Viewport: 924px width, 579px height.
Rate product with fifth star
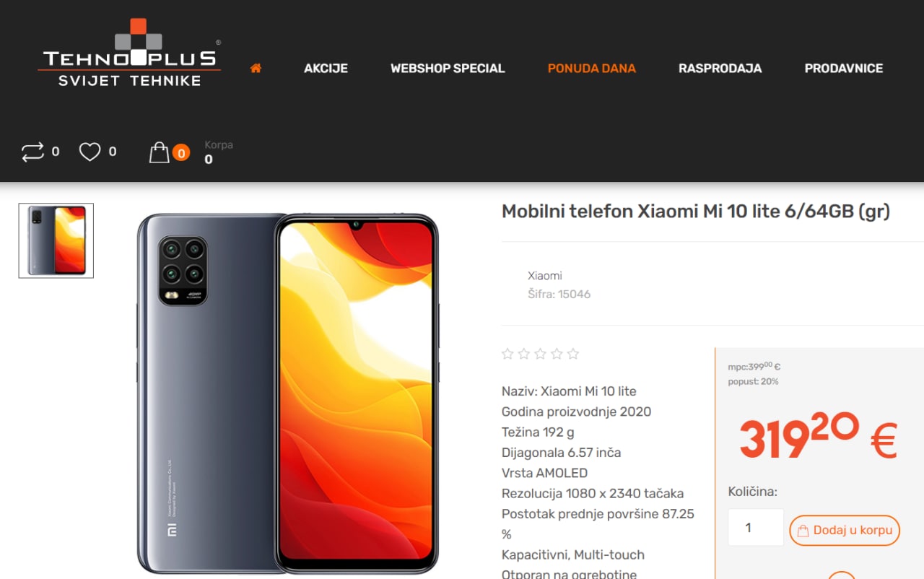[x=573, y=354]
